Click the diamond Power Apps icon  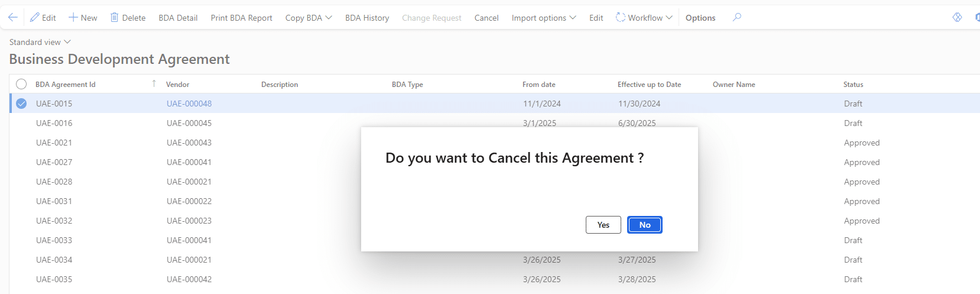click(957, 17)
